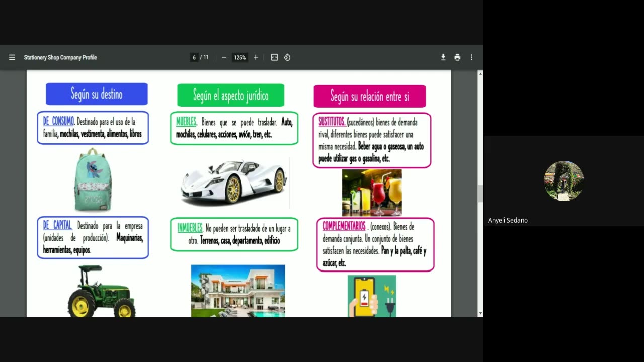This screenshot has height=362, width=644.
Task: Click the zoom out minus button
Action: [x=224, y=57]
